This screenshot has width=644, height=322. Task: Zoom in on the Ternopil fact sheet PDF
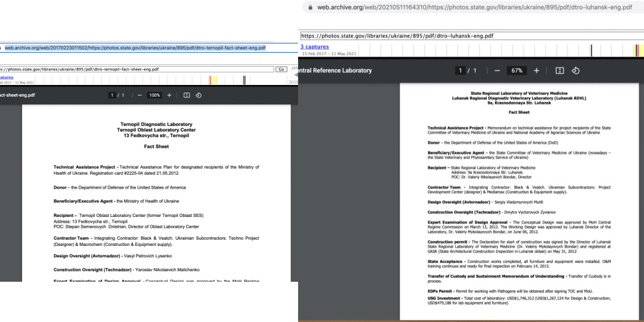click(169, 95)
